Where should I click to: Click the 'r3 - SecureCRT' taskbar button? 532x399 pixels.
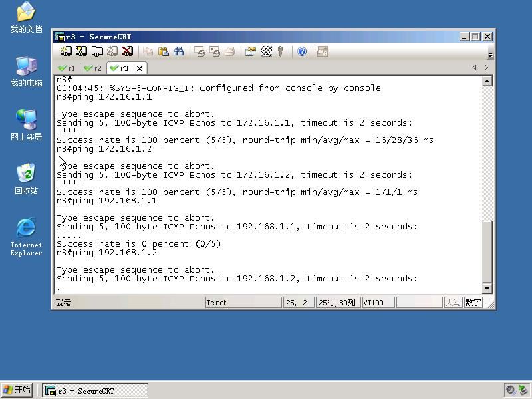(95, 390)
